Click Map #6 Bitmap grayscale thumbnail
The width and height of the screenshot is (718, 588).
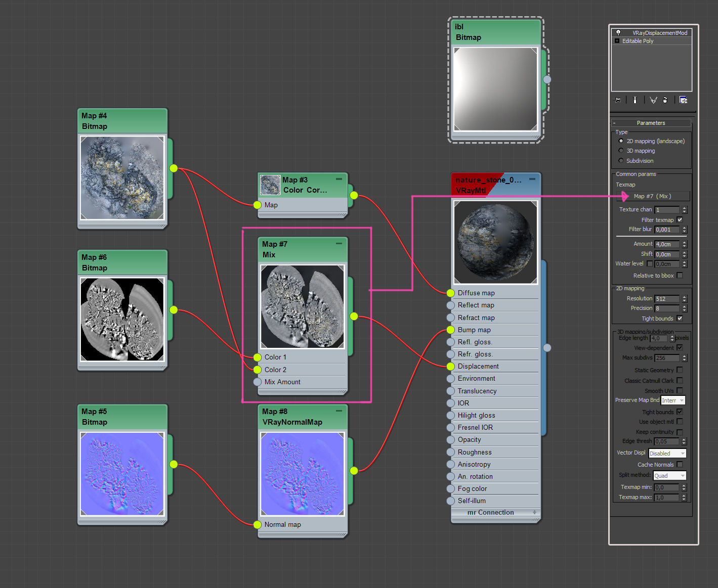pyautogui.click(x=122, y=320)
